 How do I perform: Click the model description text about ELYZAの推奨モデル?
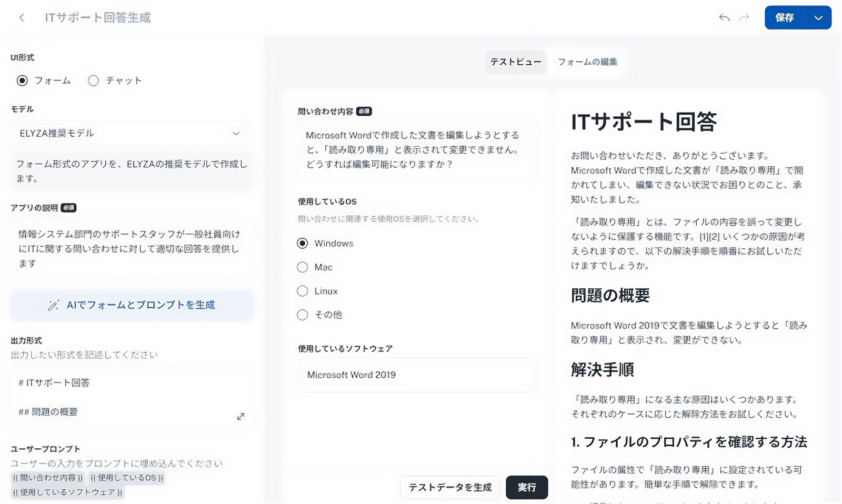(132, 172)
